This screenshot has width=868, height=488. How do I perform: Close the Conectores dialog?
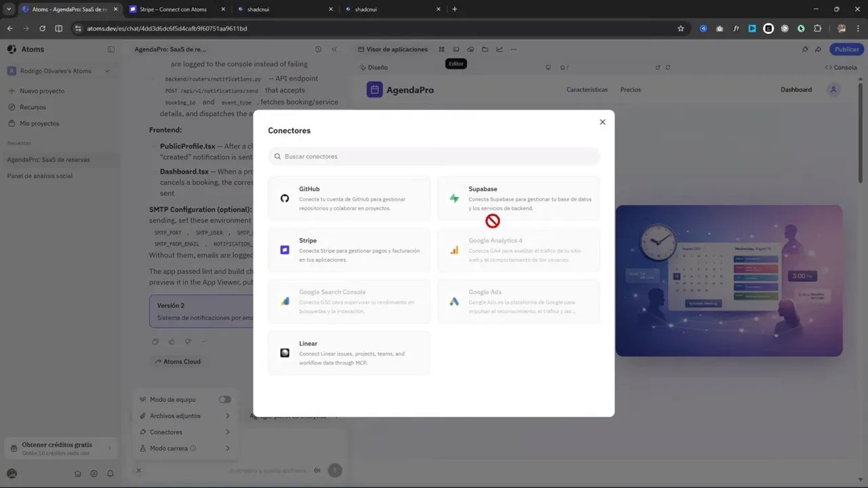[602, 122]
